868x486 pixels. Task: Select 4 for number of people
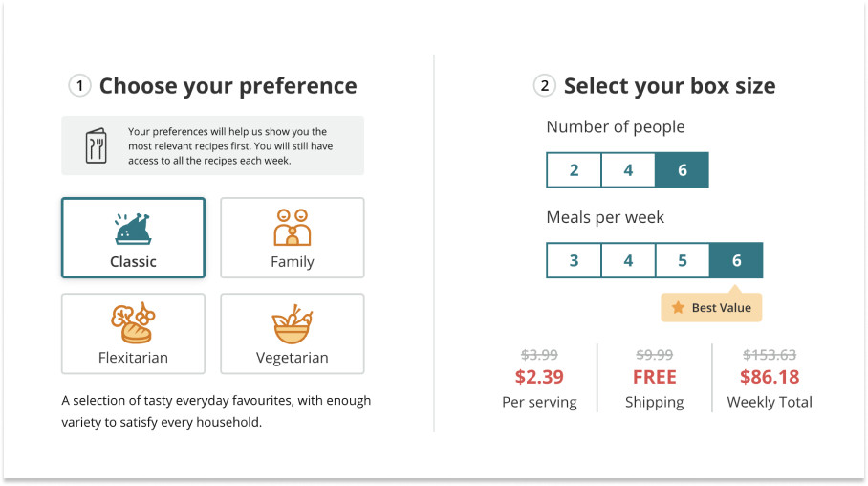(x=628, y=169)
